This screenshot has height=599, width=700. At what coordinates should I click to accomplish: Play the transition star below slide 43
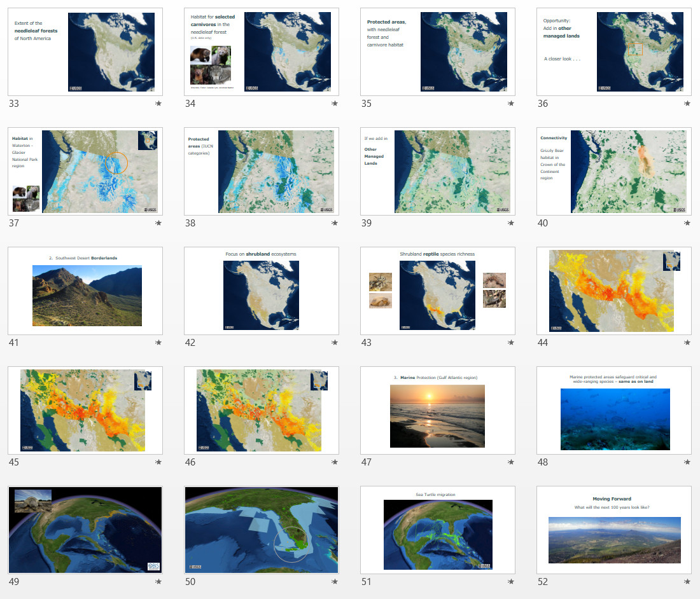511,343
